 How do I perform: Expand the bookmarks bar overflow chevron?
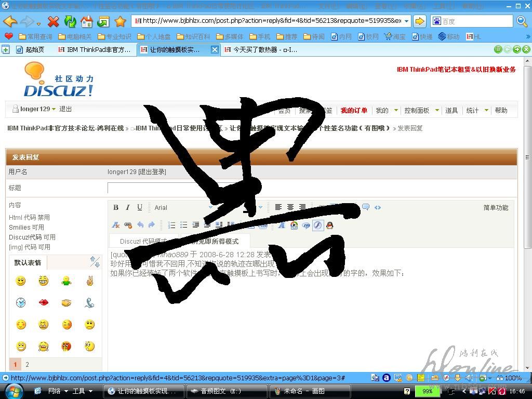point(528,36)
